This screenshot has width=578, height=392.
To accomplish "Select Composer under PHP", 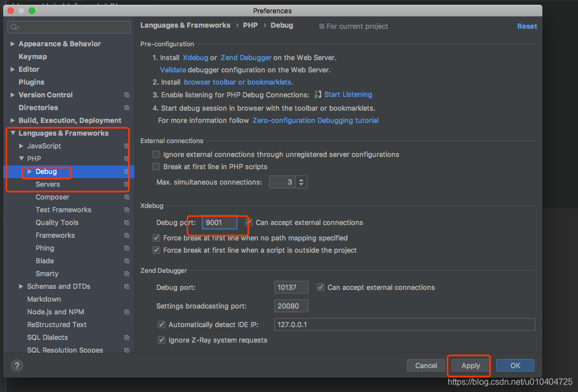I will [x=52, y=197].
